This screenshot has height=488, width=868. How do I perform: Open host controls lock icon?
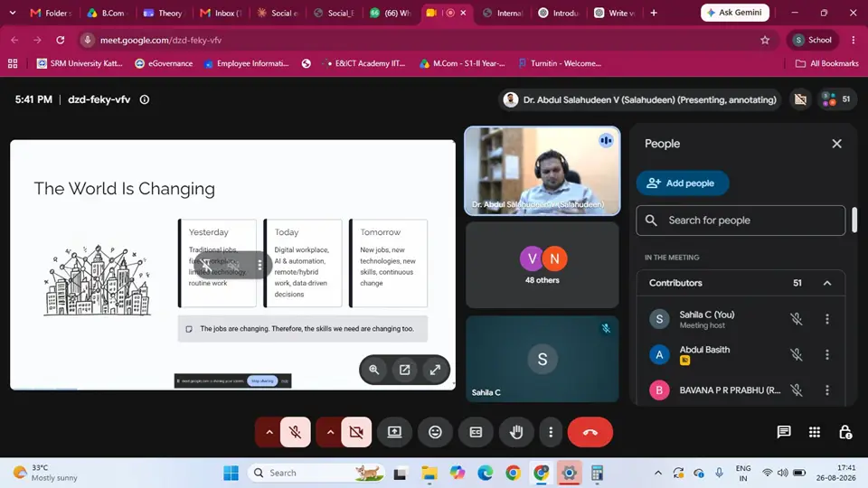[x=845, y=432]
